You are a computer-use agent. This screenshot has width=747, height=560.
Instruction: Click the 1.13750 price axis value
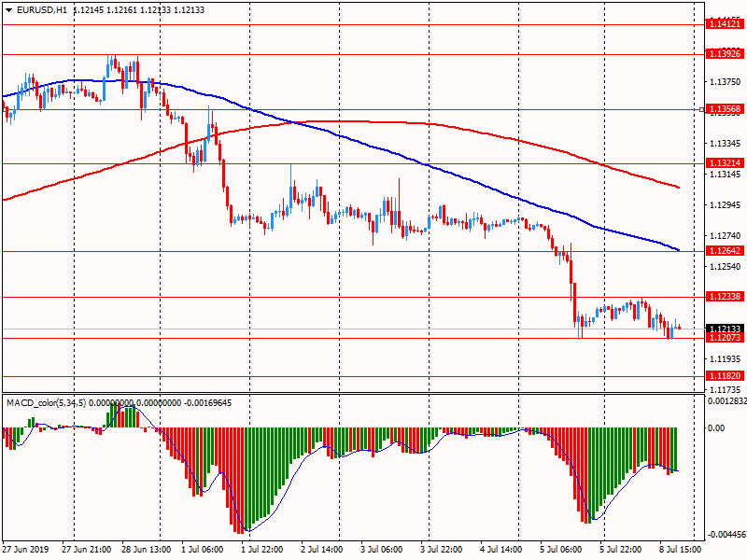[x=726, y=82]
